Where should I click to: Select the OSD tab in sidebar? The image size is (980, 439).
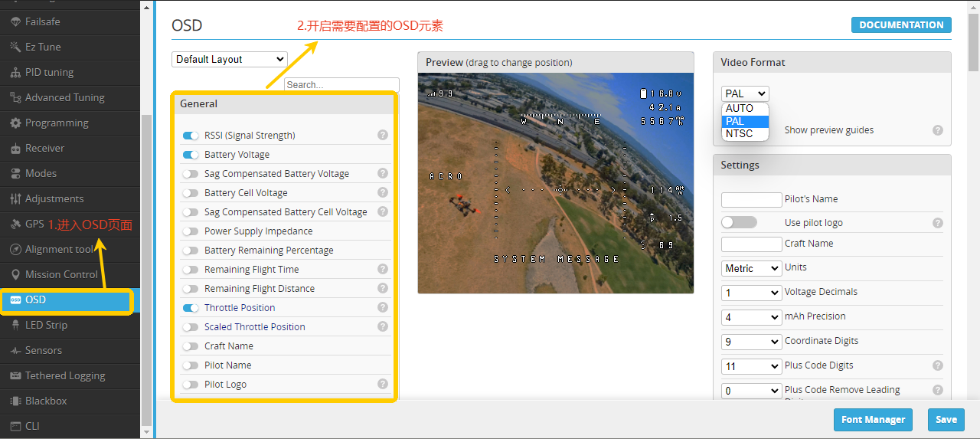(x=70, y=300)
